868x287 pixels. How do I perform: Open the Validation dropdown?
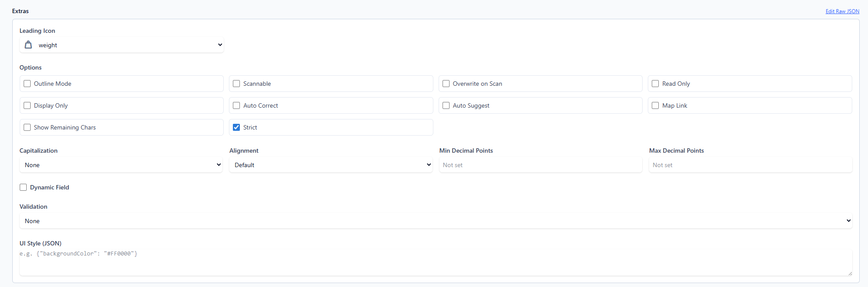[436, 221]
